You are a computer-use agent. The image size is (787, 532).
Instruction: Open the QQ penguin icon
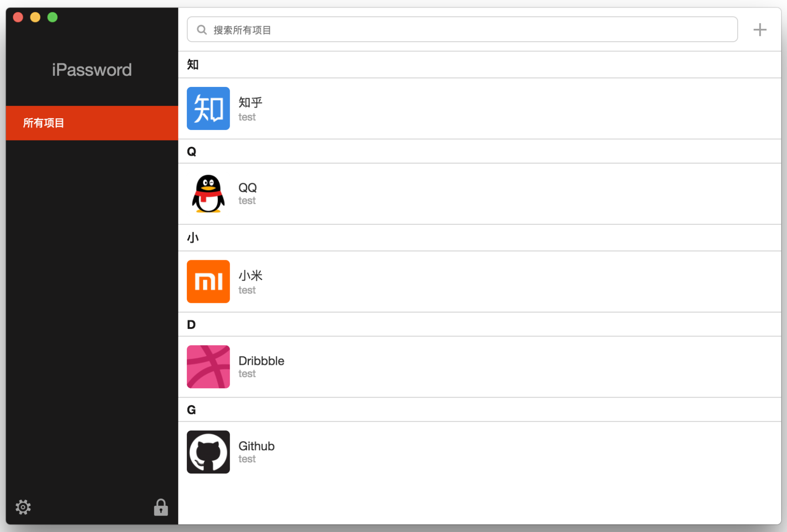[x=208, y=194]
